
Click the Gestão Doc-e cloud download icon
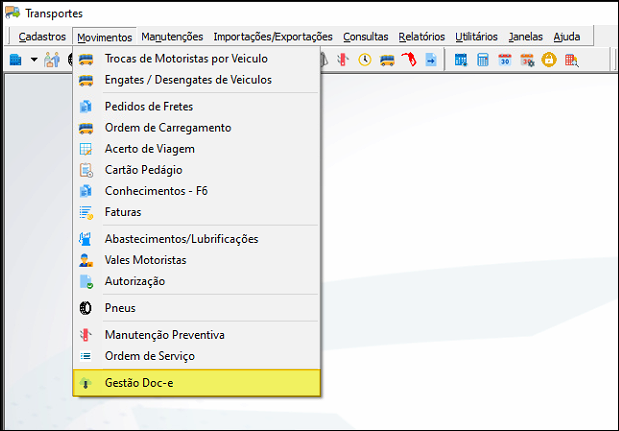click(86, 383)
